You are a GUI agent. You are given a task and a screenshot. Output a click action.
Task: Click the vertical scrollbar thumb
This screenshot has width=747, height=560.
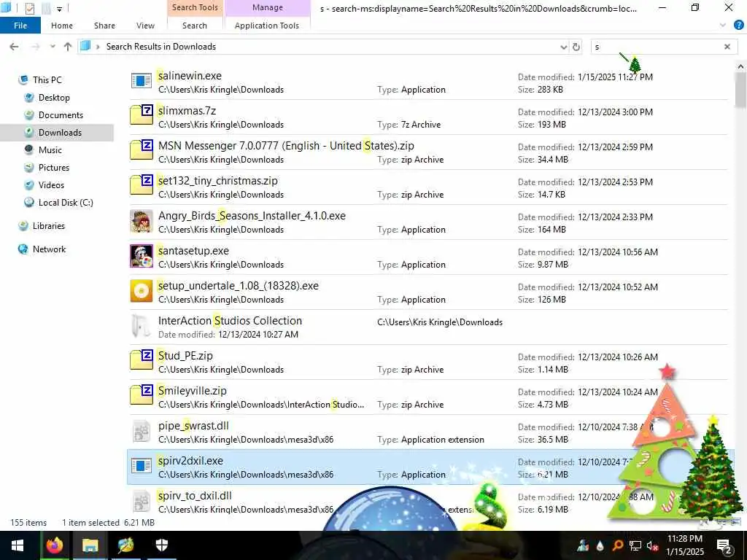[x=740, y=90]
